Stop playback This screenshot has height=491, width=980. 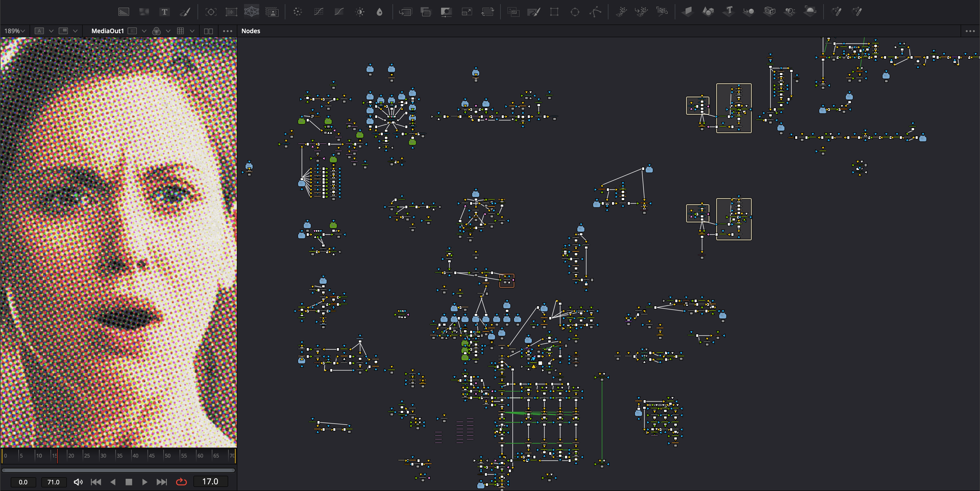pos(129,482)
